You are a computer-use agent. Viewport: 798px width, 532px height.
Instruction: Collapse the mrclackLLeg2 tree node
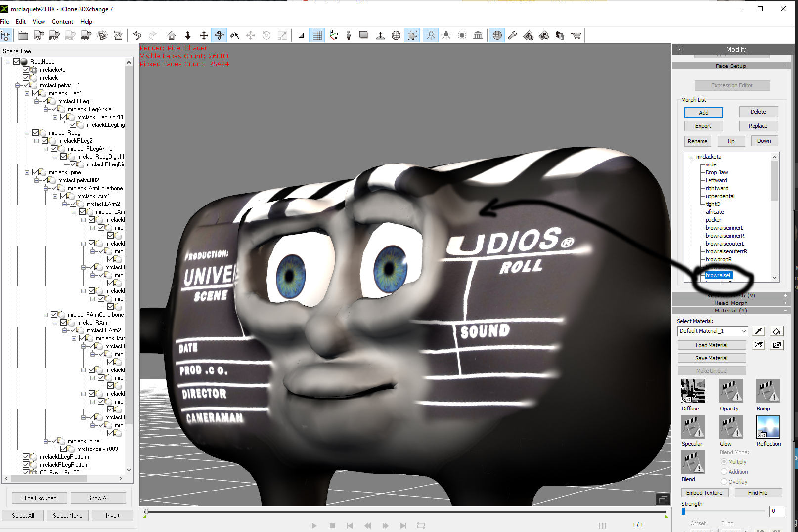[36, 101]
